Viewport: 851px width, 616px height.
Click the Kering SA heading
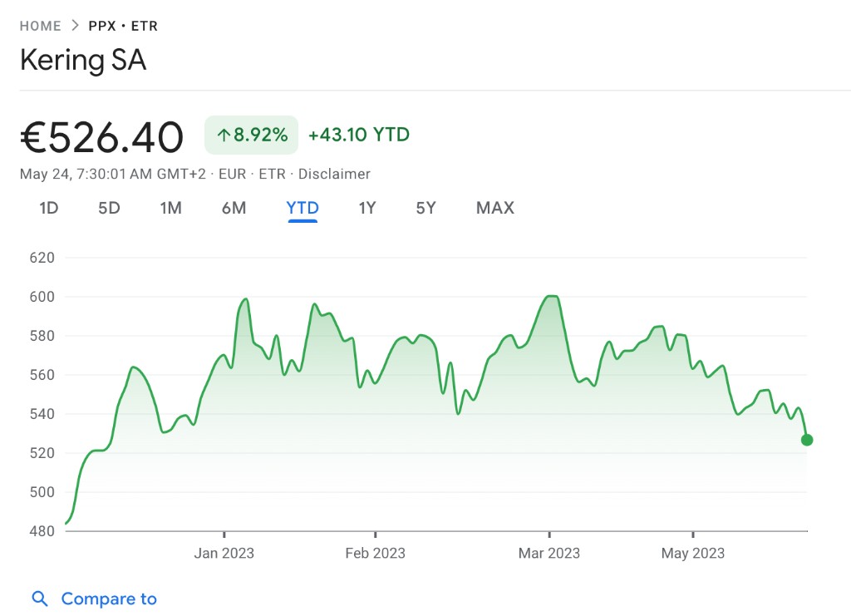[83, 61]
